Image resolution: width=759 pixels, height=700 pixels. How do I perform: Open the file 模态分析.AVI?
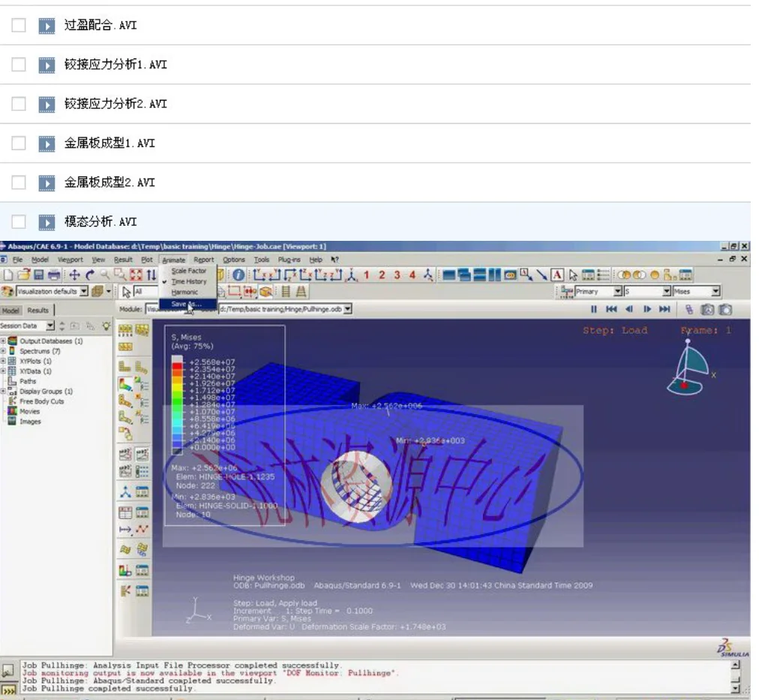coord(100,222)
